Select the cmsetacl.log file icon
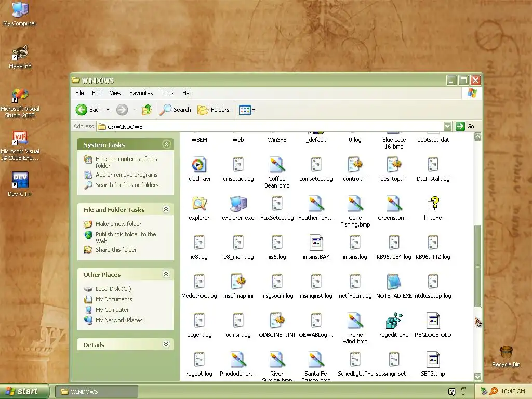Screen dimensions: 532x399 (238, 165)
